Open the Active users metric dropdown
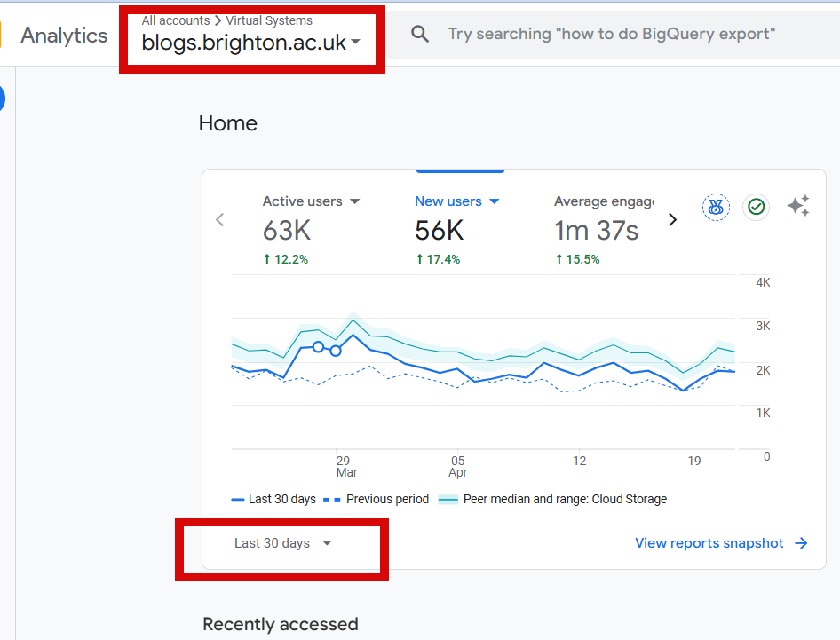 355,201
